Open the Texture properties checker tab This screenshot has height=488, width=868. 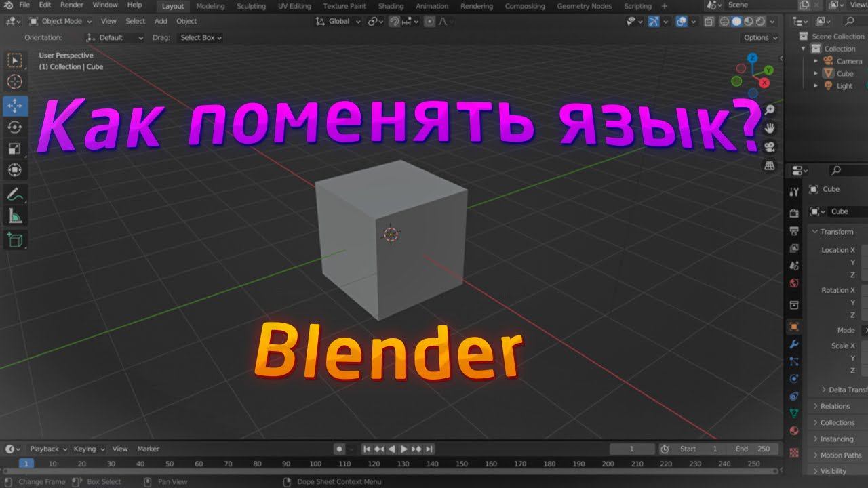pyautogui.click(x=794, y=452)
